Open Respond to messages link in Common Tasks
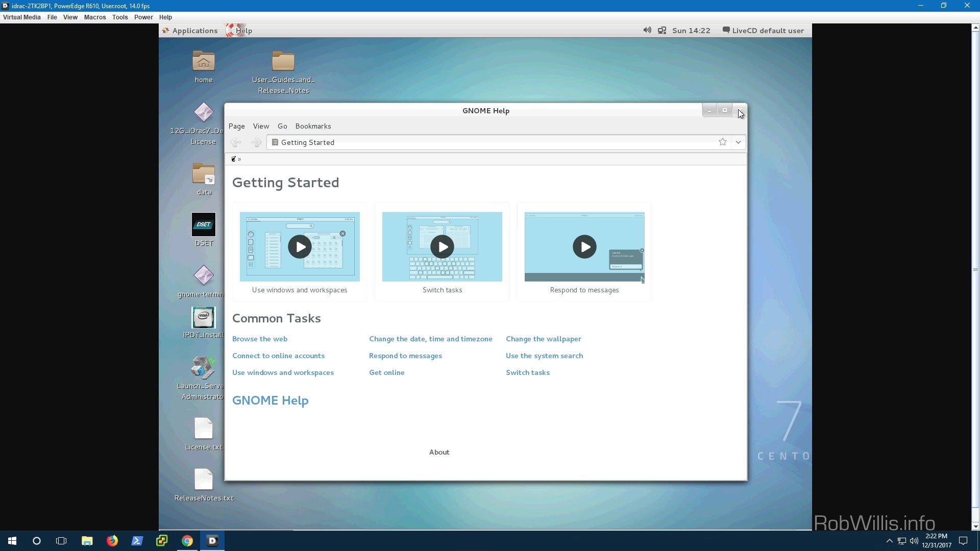The width and height of the screenshot is (980, 551). (x=405, y=356)
